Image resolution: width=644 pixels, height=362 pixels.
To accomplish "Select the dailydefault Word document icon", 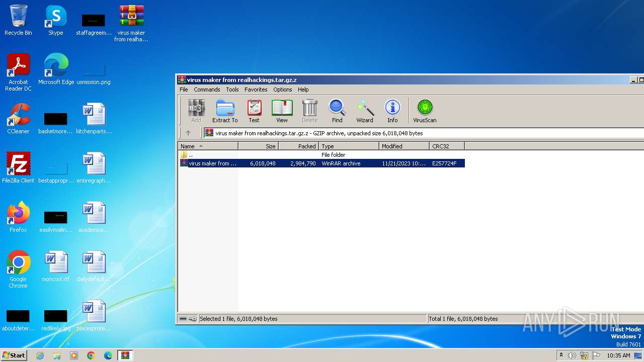I will click(94, 266).
